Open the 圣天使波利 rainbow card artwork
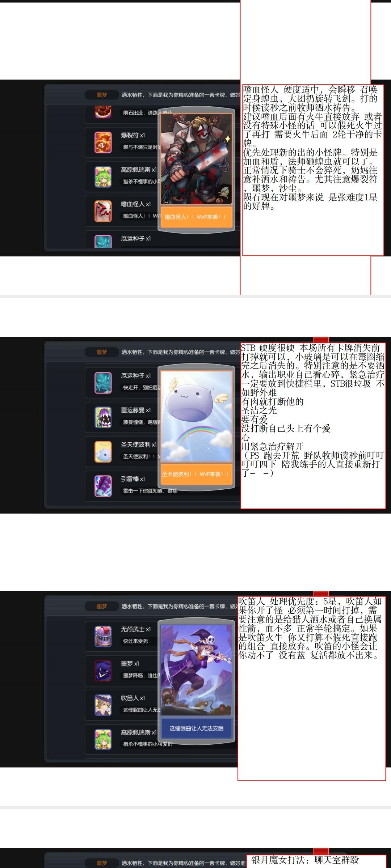391x868 pixels. coord(196,416)
